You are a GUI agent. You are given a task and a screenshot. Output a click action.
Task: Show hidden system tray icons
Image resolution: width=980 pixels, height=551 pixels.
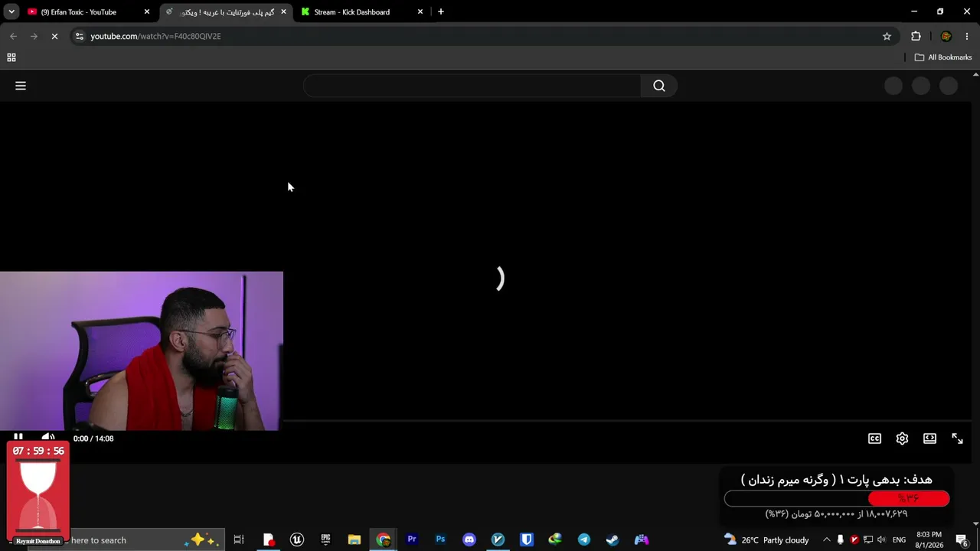point(826,540)
